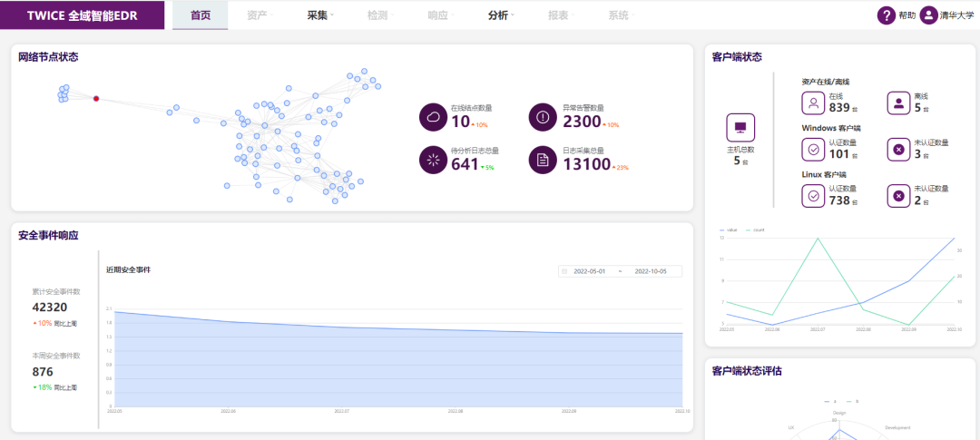Screen dimensions: 980x440
Task: Click the abnormal alert exclamation icon
Action: click(543, 117)
